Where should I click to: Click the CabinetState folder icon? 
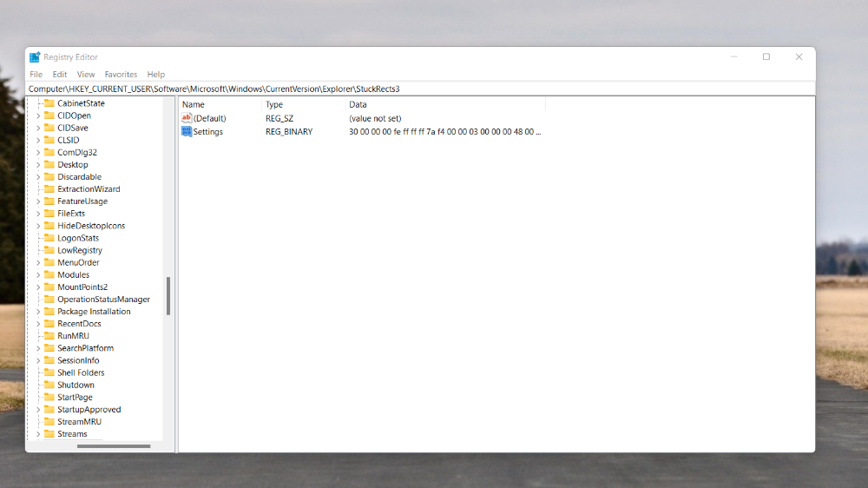49,103
